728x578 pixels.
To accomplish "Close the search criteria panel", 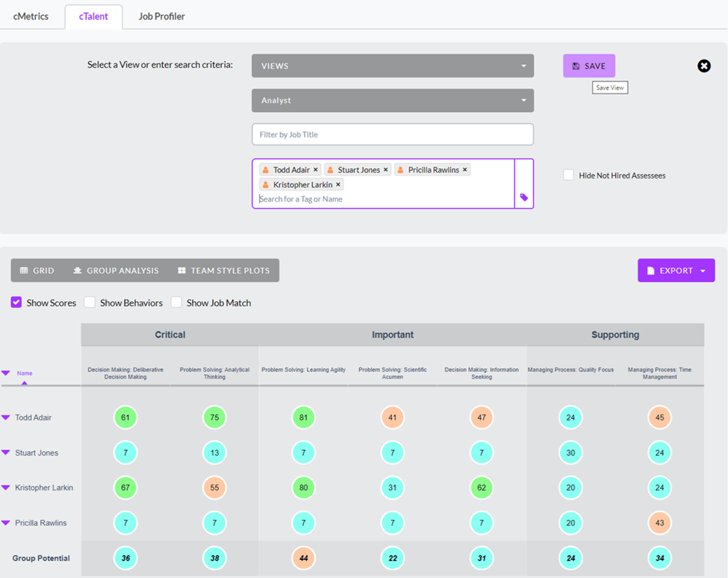I will [703, 66].
